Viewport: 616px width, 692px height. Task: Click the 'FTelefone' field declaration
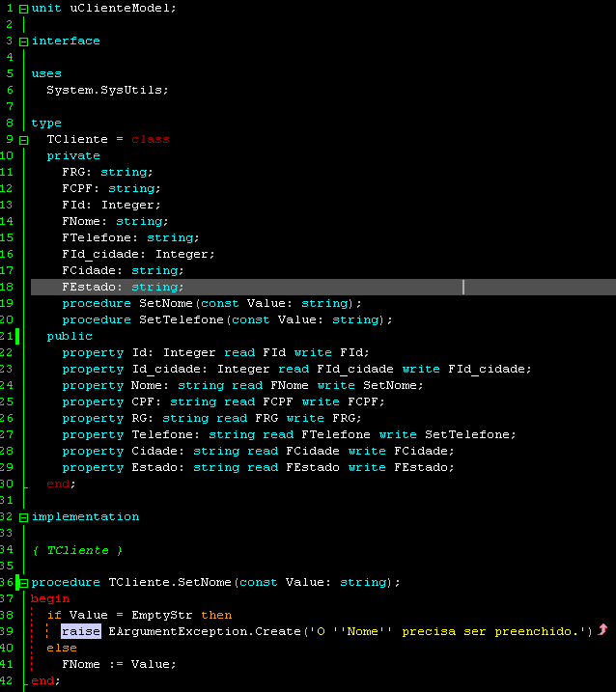click(130, 237)
